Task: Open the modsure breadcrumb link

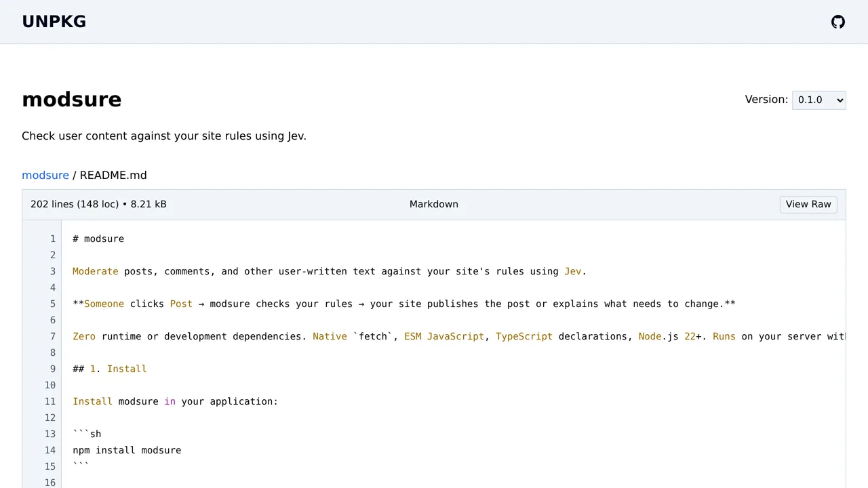Action: pyautogui.click(x=45, y=175)
